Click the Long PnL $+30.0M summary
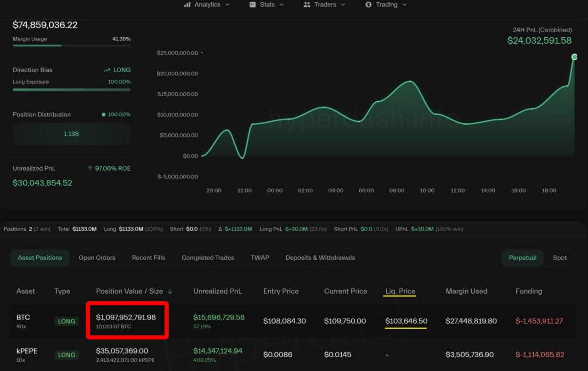This screenshot has width=588, height=371. click(293, 229)
